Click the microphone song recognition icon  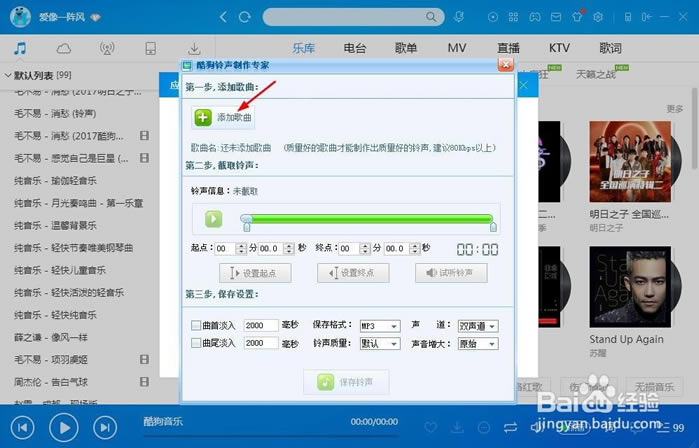click(x=459, y=17)
